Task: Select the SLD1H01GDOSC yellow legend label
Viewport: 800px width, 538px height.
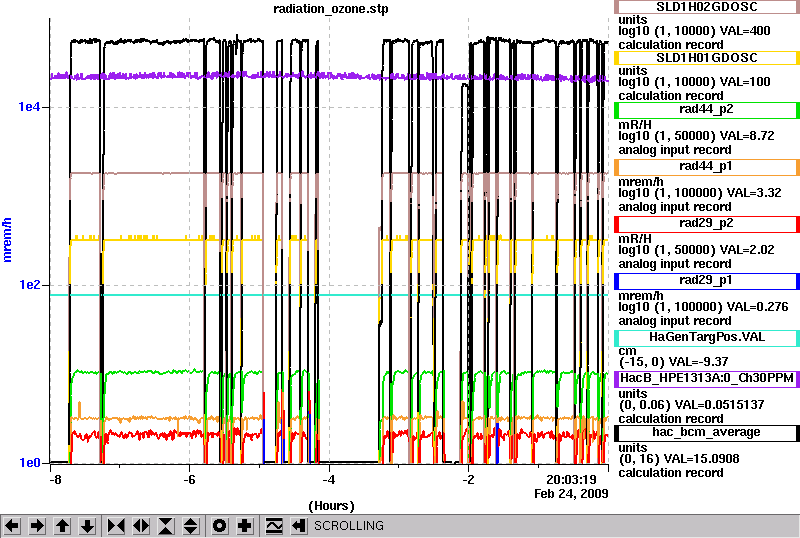Action: point(707,58)
